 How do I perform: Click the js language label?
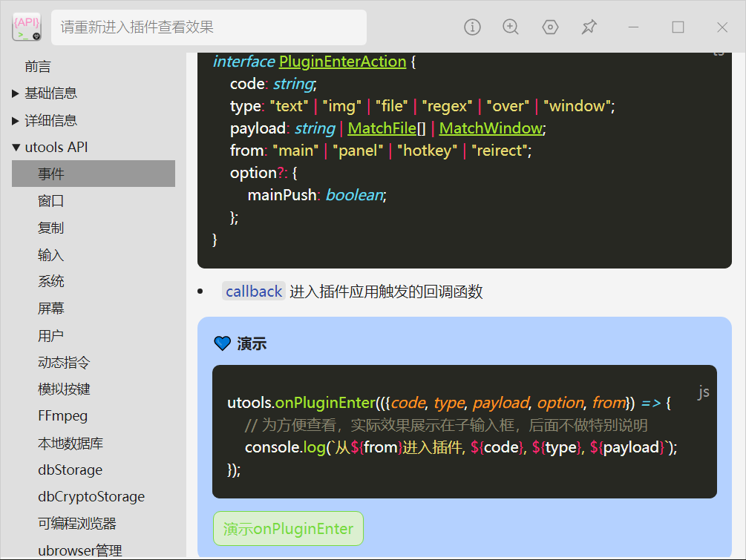point(704,392)
